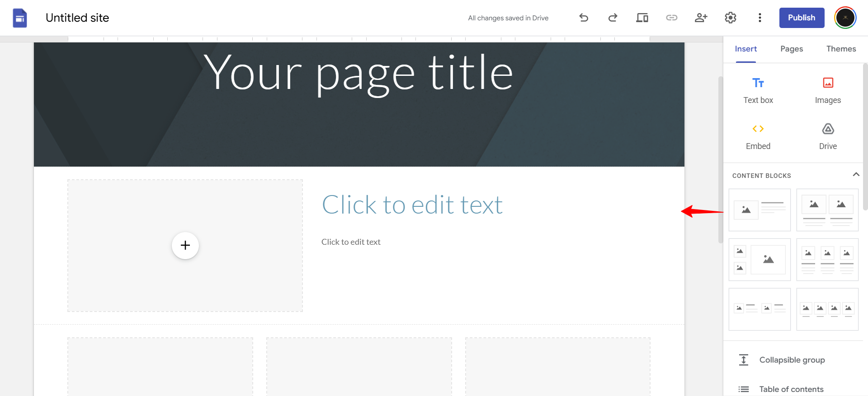Edit the small 'Click to edit text' paragraph
The width and height of the screenshot is (868, 396).
pyautogui.click(x=351, y=242)
